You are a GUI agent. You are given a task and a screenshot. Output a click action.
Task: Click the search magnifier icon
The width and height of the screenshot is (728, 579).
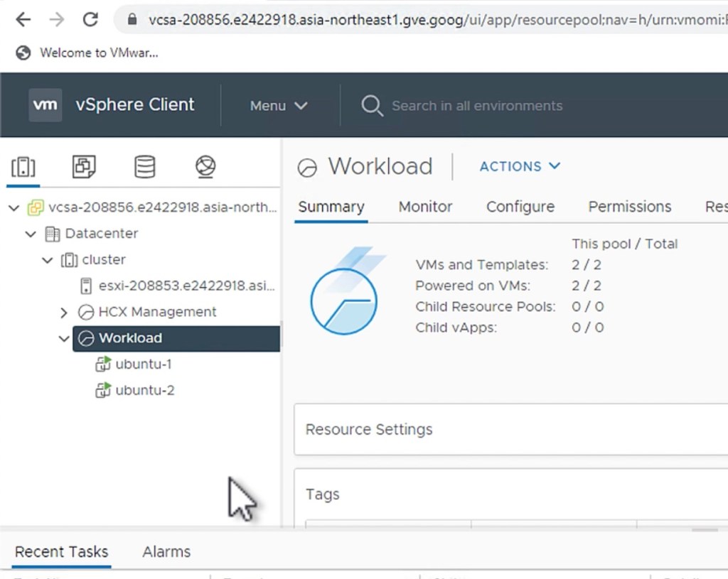click(372, 106)
